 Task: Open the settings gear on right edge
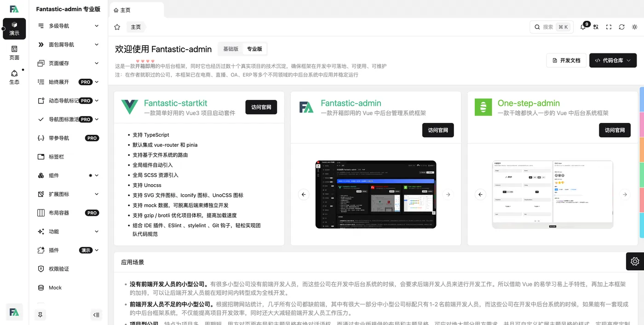[635, 261]
